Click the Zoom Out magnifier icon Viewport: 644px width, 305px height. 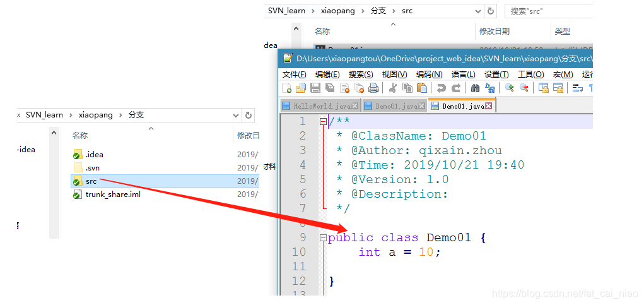tap(524, 88)
